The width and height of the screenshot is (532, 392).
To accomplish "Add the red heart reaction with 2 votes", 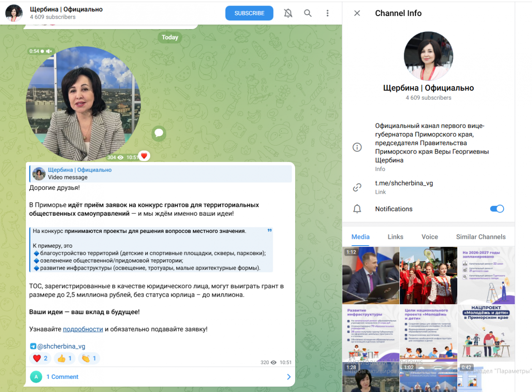I will click(x=40, y=359).
